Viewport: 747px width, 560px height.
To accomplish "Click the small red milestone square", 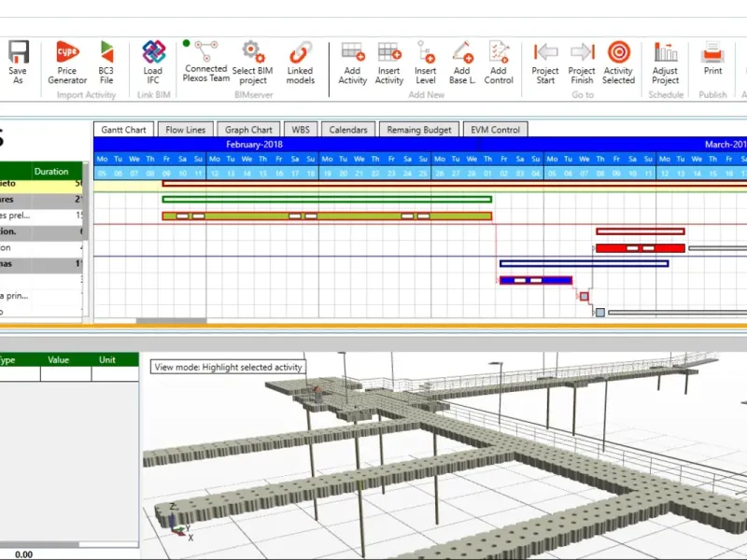I will tap(585, 297).
